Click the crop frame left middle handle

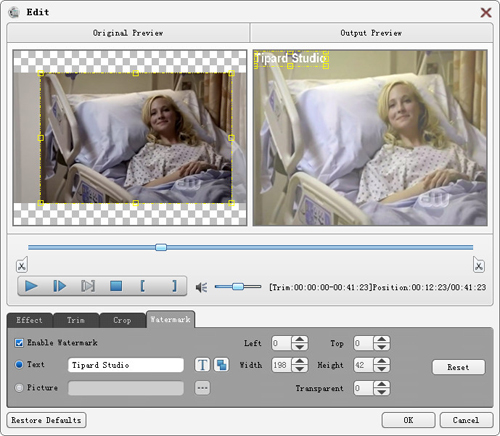tap(41, 138)
